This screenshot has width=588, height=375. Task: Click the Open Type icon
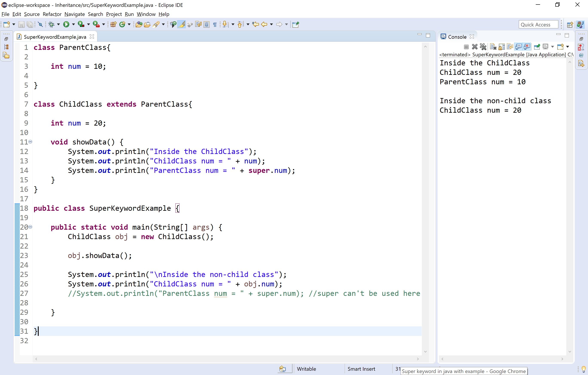click(139, 25)
